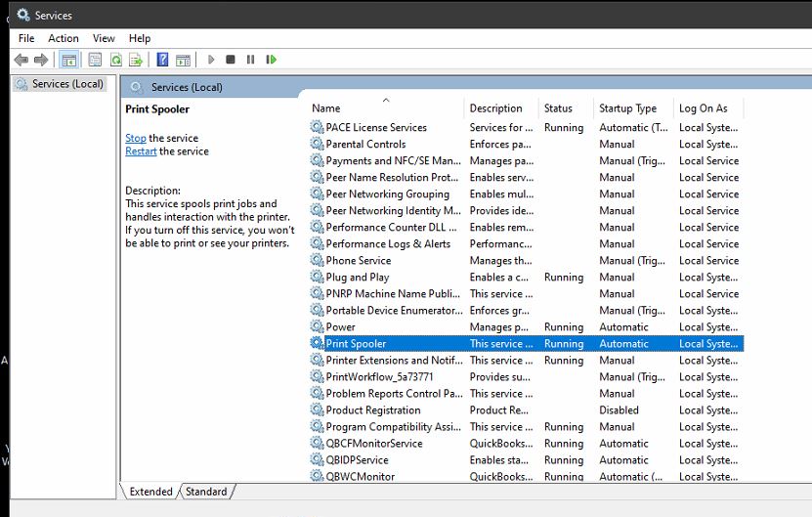Click the Forward arrow toolbar icon
812x517 pixels.
41,60
